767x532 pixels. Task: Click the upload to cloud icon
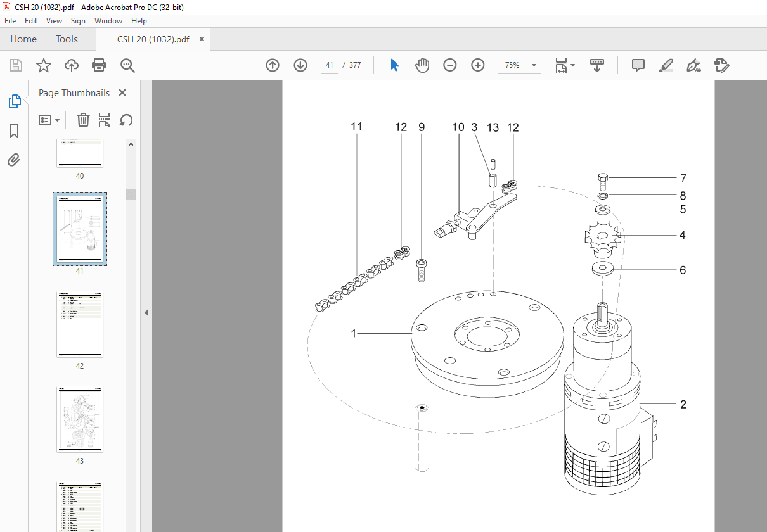pos(72,65)
